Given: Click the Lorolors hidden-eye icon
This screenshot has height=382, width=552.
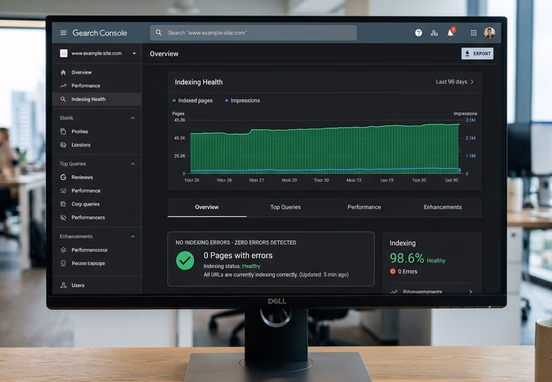Looking at the screenshot, I should pos(63,145).
